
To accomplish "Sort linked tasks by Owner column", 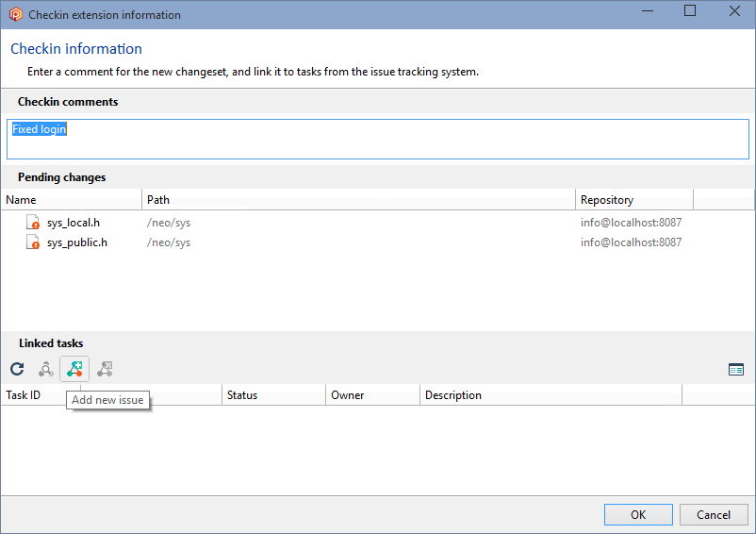I will click(x=372, y=395).
